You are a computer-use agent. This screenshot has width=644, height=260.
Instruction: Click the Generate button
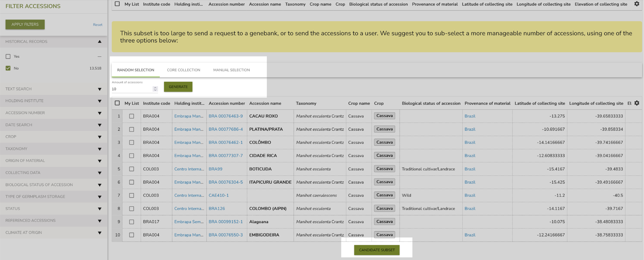pos(178,87)
